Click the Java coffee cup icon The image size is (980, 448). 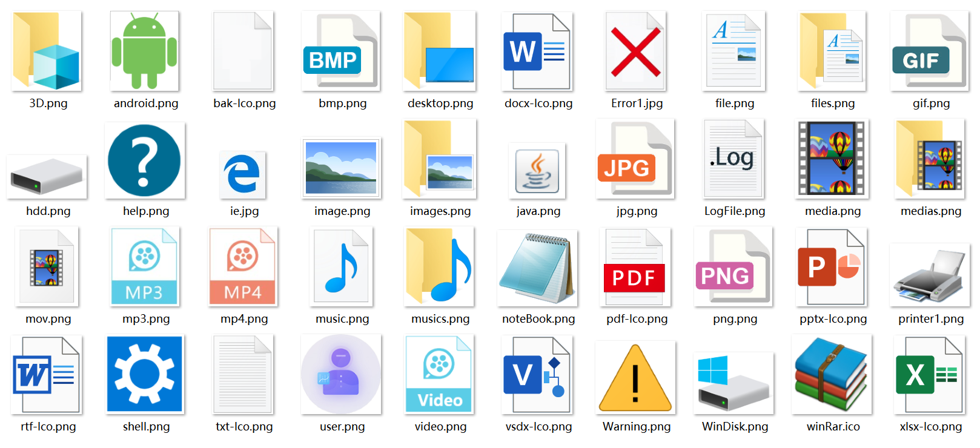click(537, 171)
